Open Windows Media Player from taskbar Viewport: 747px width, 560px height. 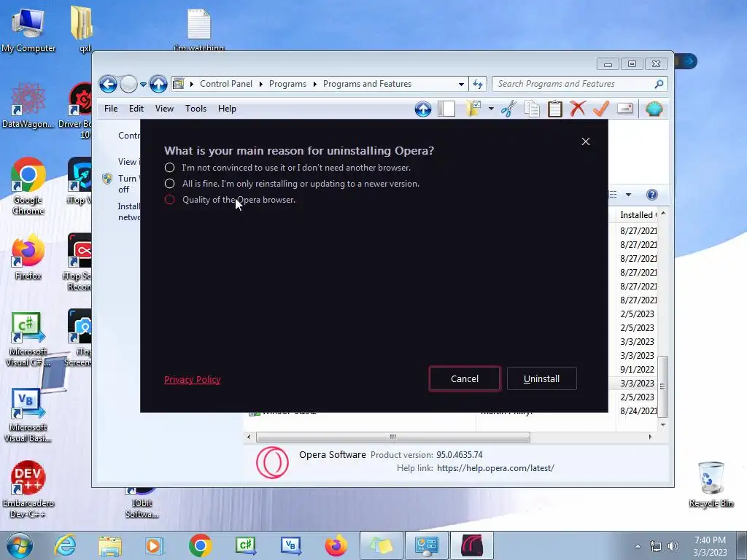(x=155, y=545)
